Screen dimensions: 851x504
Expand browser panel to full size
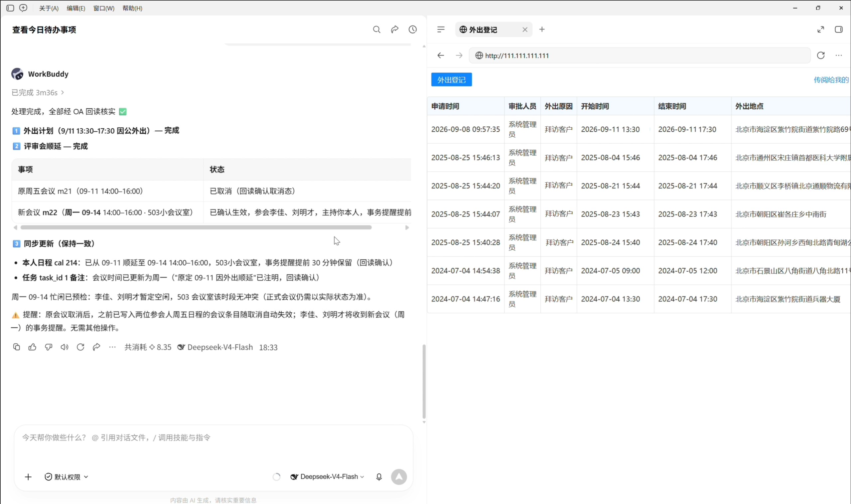[821, 30]
